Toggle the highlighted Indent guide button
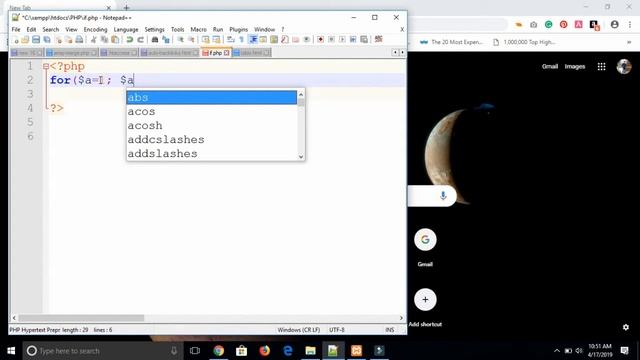Viewport: 640px width, 360px height. [253, 40]
